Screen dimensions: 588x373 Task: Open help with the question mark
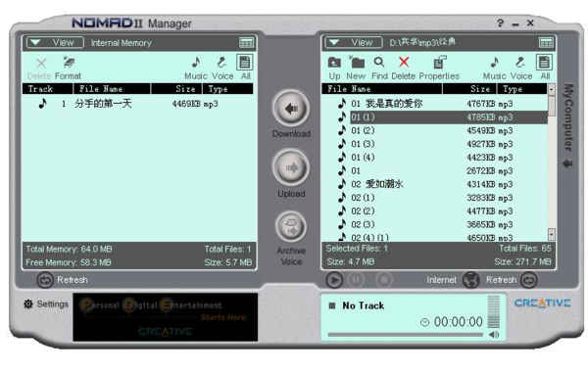click(x=500, y=23)
